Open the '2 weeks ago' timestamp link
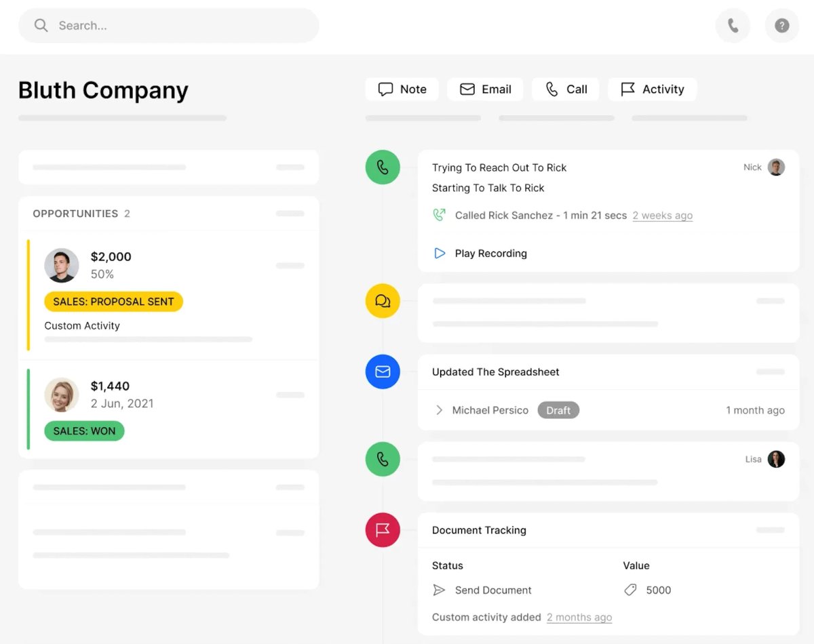Screen dimensions: 814x644 click(x=663, y=216)
